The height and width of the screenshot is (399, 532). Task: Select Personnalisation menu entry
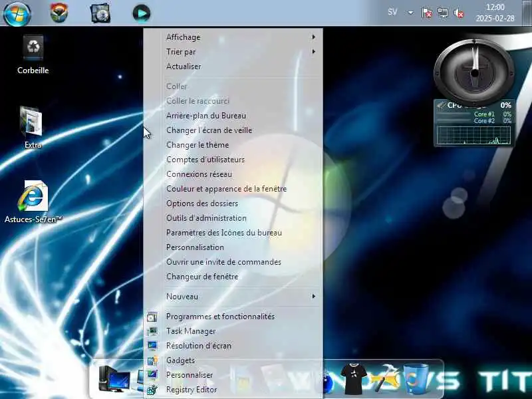[233, 247]
